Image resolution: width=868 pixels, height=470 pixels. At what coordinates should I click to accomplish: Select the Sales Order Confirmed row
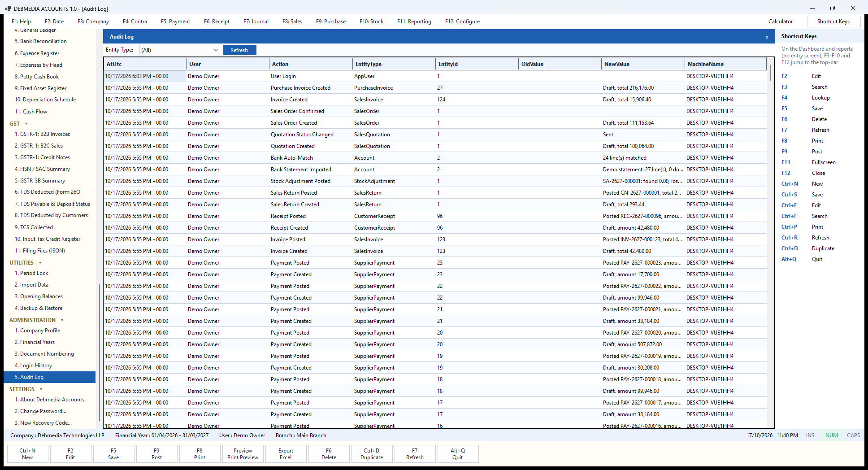point(435,111)
